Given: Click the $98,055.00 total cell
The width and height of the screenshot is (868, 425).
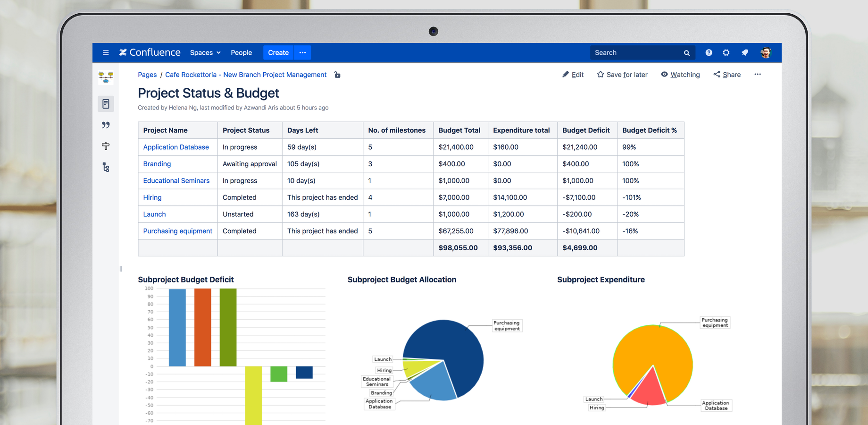Looking at the screenshot, I should pyautogui.click(x=460, y=248).
